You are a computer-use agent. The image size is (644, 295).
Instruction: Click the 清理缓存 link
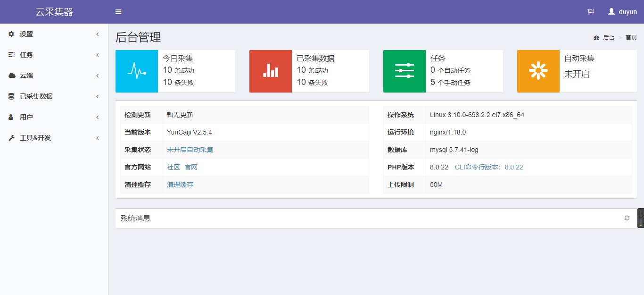[180, 185]
